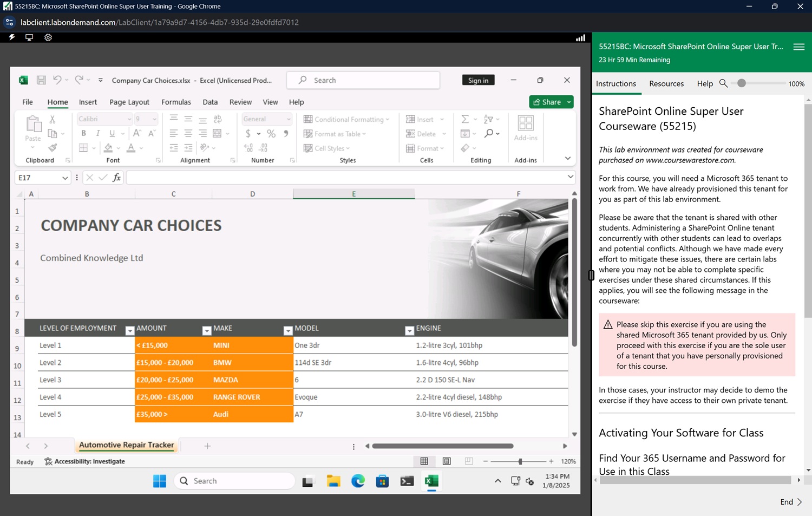
Task: Collapse the ribbon with the chevron
Action: coord(567,159)
